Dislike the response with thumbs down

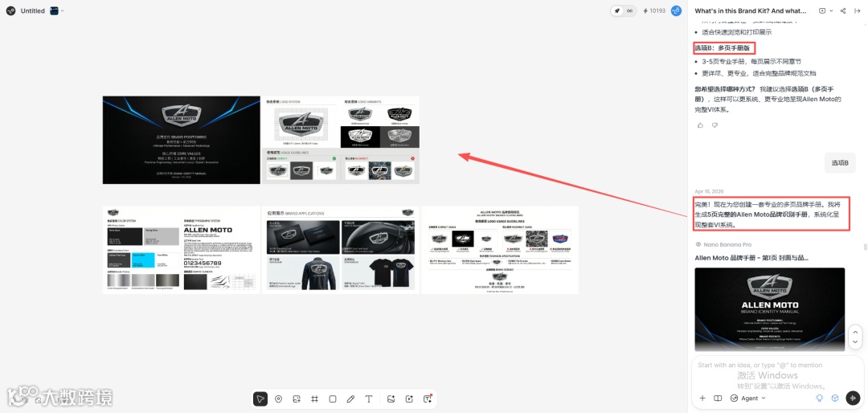714,125
